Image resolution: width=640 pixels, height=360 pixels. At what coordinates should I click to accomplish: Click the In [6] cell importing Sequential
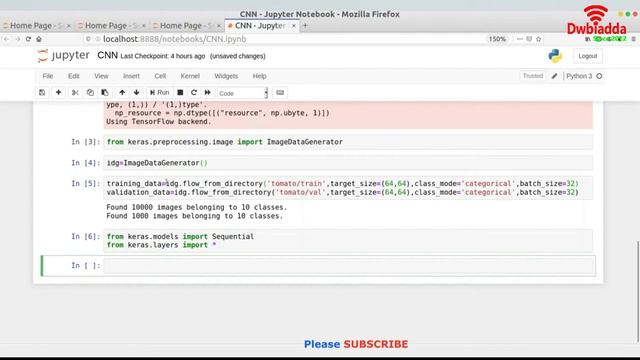click(x=348, y=241)
